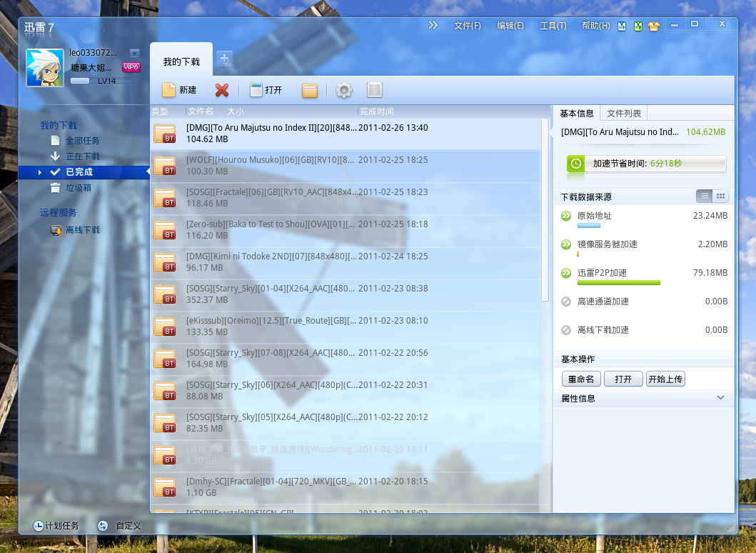
Task: Click the orange T-shirt skin icon
Action: click(x=653, y=26)
